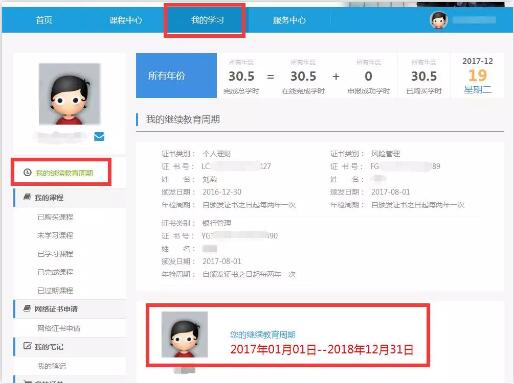Screen dimensions: 514x384
Task: Click the user avatar in the top bar
Action: tap(439, 20)
